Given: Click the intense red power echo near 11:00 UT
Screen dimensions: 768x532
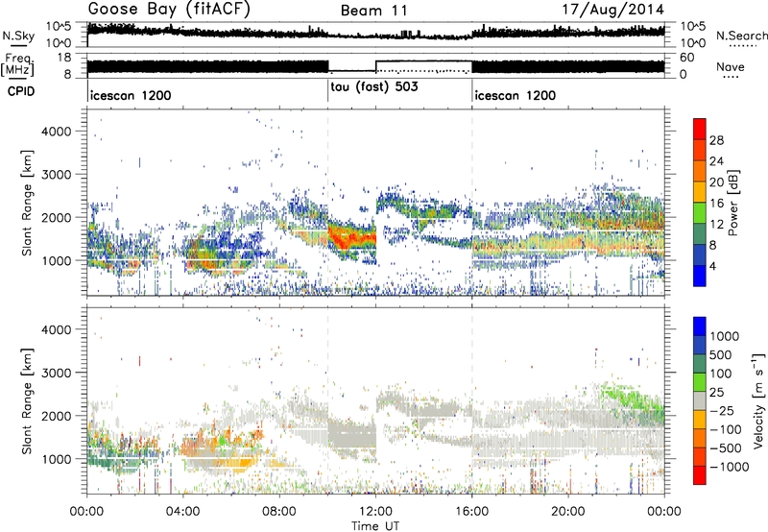Looking at the screenshot, I should (x=352, y=237).
